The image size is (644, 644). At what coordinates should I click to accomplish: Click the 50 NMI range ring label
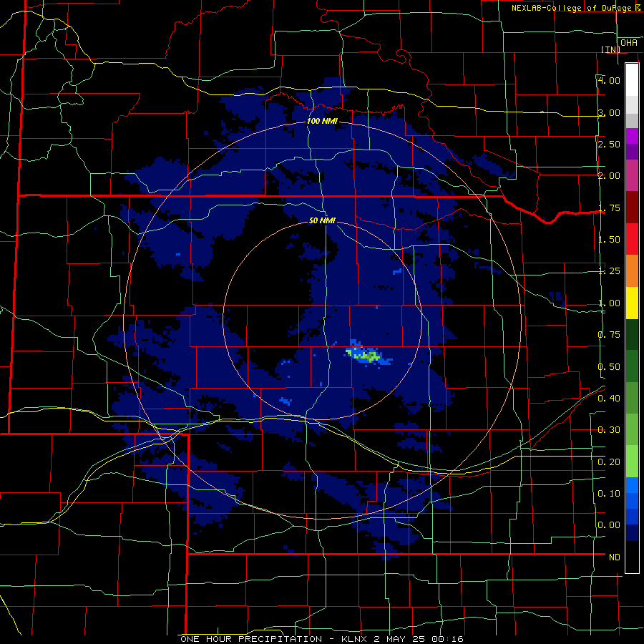point(323,220)
